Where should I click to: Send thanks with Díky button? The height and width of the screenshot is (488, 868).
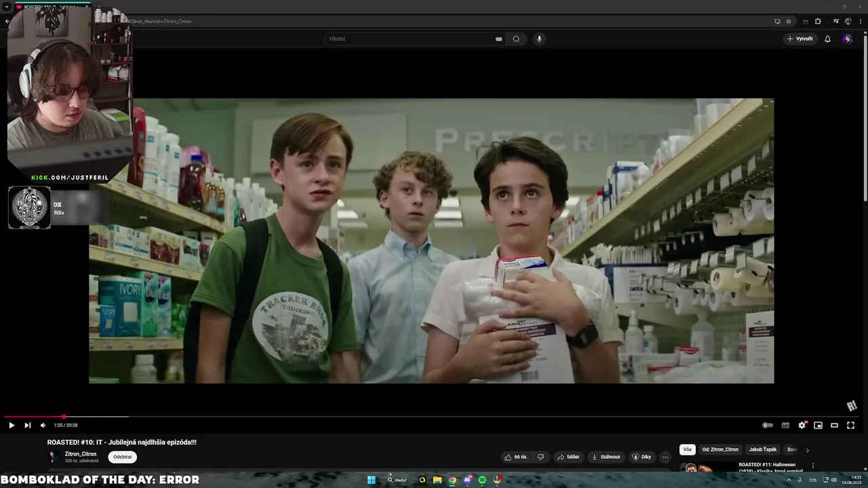click(x=642, y=457)
